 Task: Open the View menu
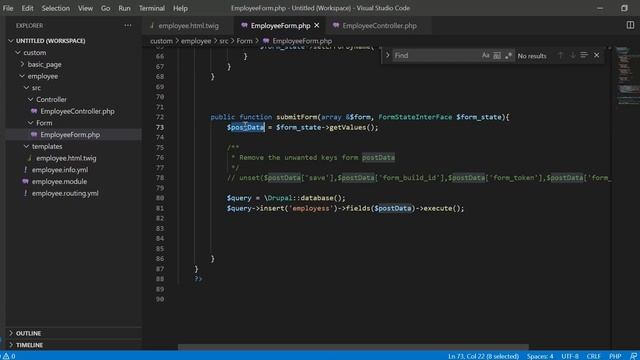[85, 8]
